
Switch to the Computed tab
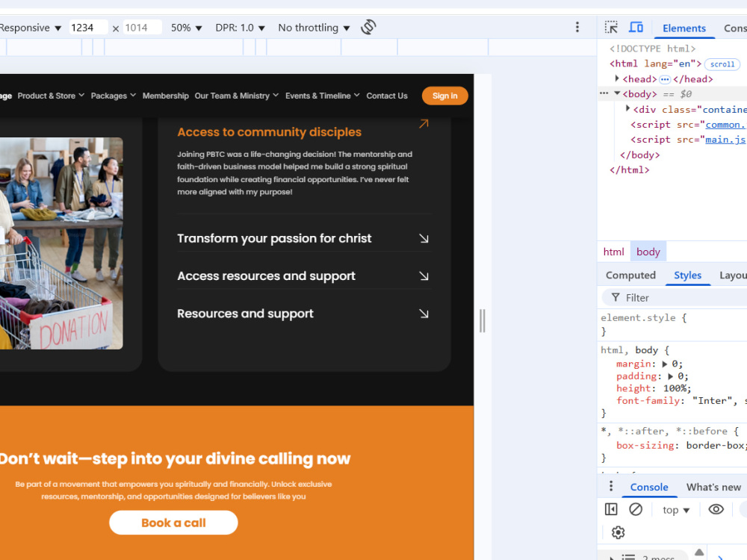pos(630,276)
